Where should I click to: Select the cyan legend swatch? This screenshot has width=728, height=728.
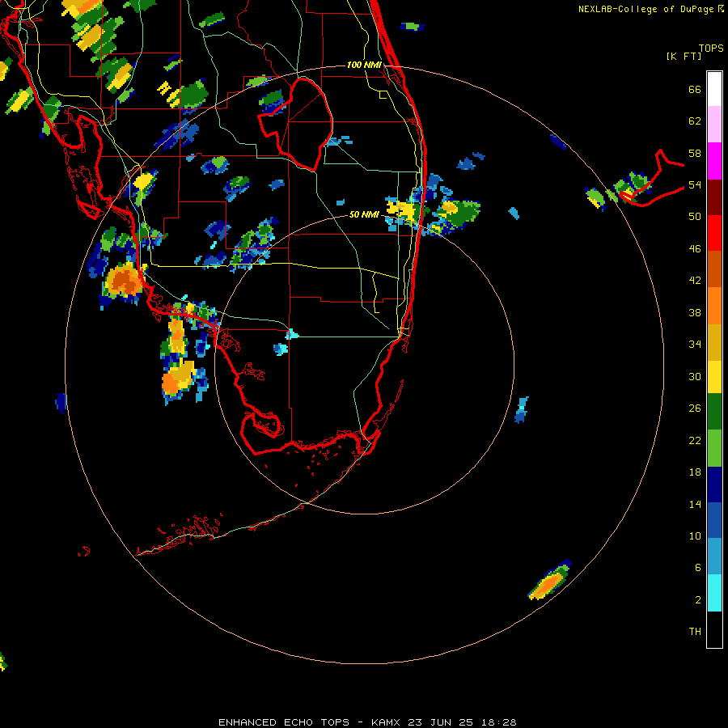point(714,593)
